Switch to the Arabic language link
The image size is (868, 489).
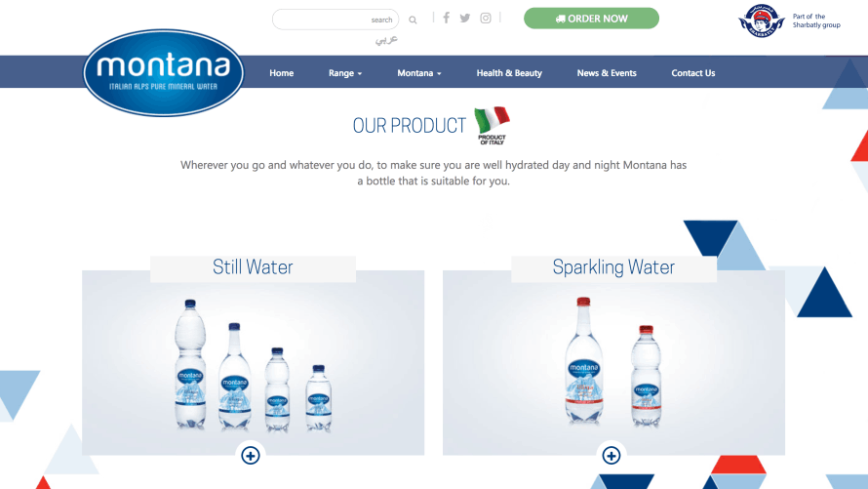(x=386, y=40)
